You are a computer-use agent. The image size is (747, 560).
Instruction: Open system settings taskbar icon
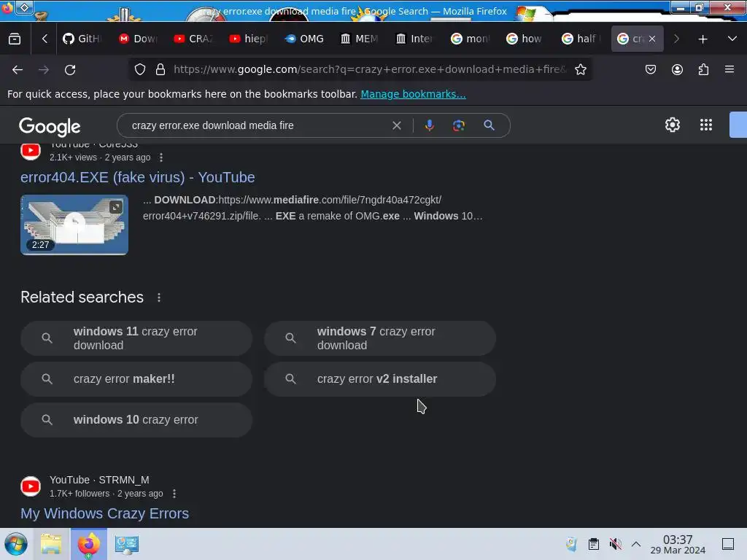coord(126,544)
